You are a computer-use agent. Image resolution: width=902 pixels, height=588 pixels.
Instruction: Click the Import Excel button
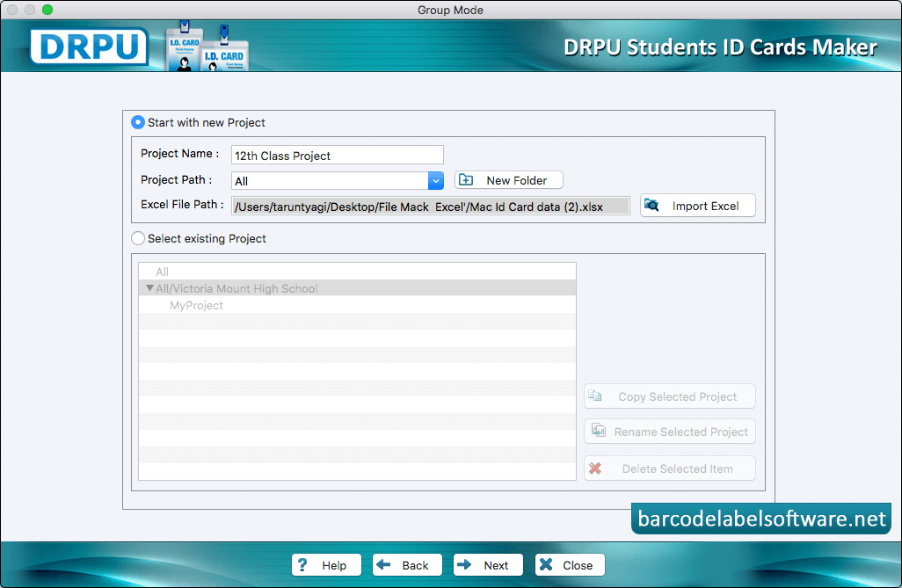coord(698,206)
